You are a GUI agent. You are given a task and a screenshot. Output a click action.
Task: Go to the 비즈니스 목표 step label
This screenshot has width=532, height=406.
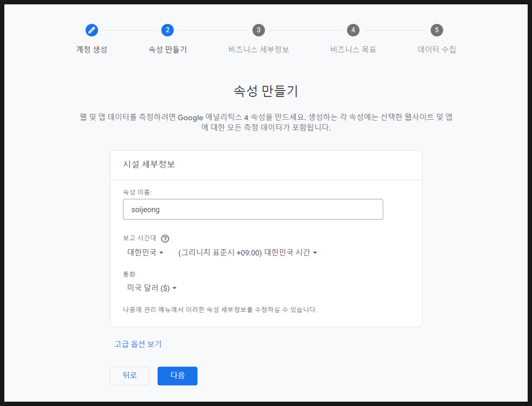pyautogui.click(x=353, y=49)
